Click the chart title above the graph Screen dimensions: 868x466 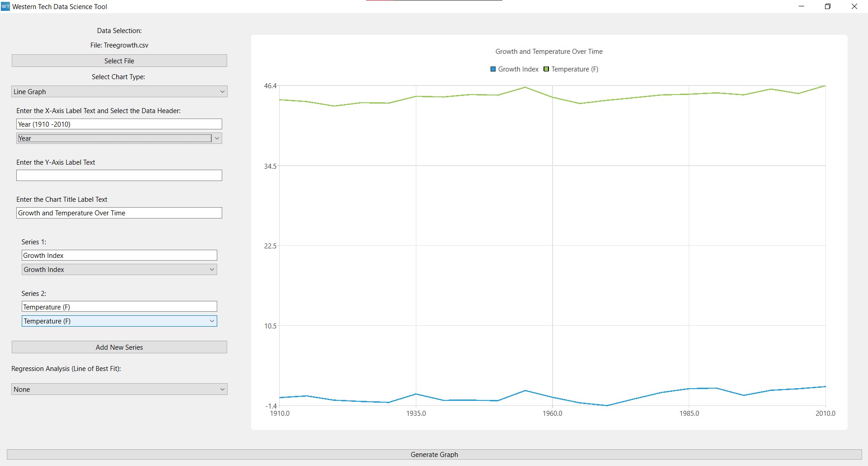(549, 52)
